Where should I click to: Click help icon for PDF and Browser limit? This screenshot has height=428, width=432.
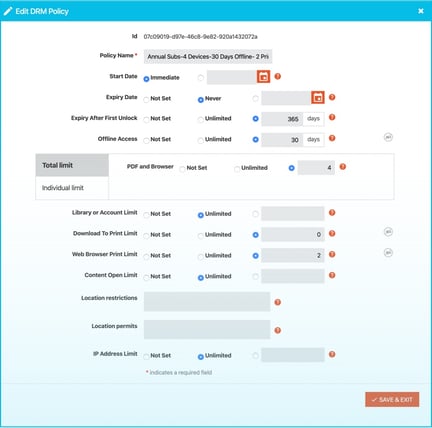pos(343,166)
